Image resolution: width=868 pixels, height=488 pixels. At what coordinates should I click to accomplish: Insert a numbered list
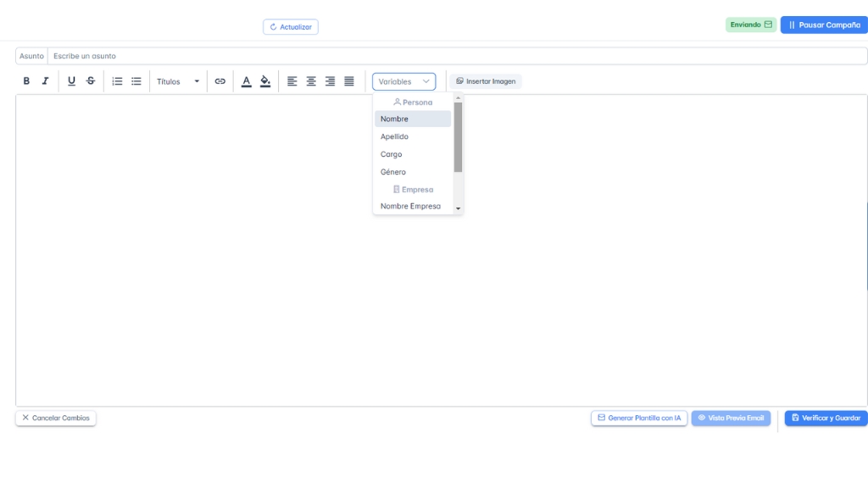(x=118, y=81)
